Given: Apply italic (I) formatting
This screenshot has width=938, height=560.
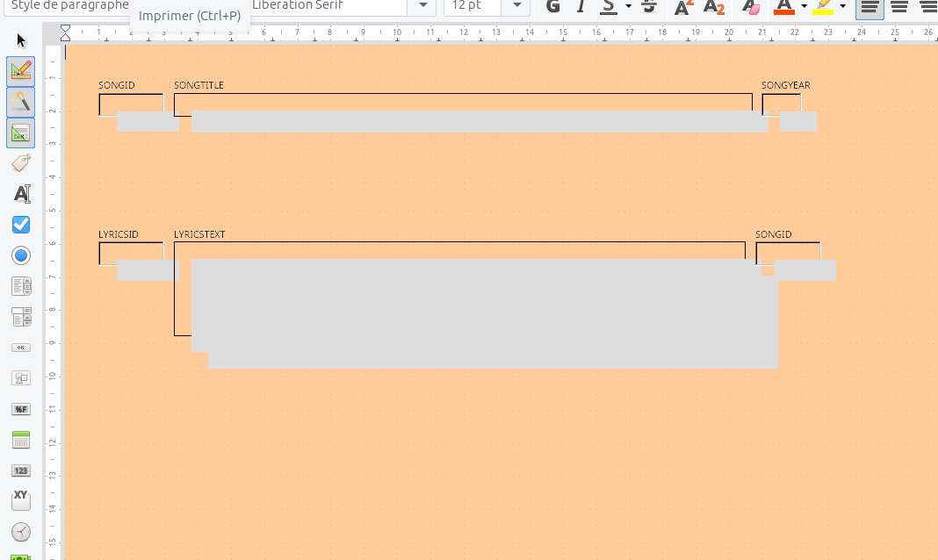Looking at the screenshot, I should [581, 6].
